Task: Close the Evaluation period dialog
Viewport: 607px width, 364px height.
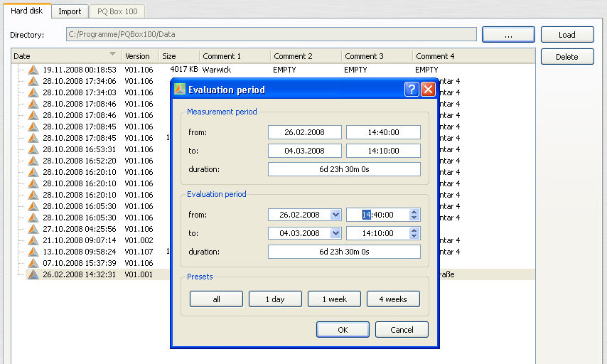Action: click(428, 90)
